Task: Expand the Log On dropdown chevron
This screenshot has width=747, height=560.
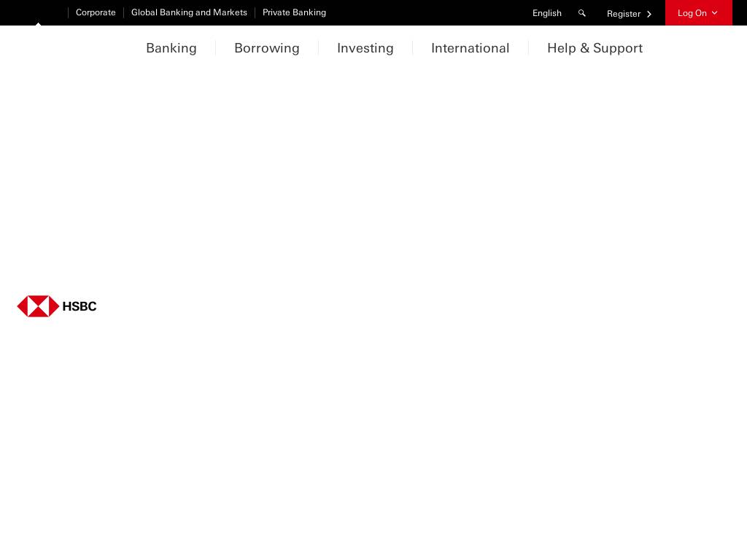Action: 715,13
